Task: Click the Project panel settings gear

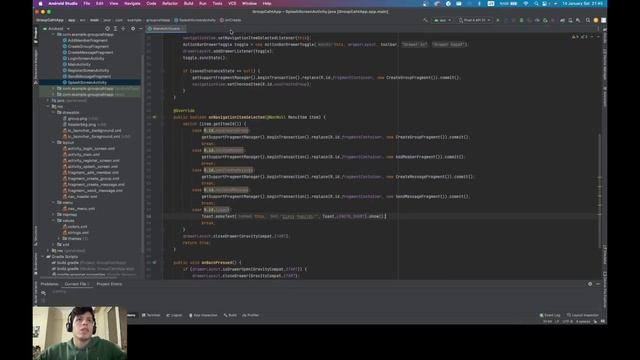Action: [x=133, y=29]
